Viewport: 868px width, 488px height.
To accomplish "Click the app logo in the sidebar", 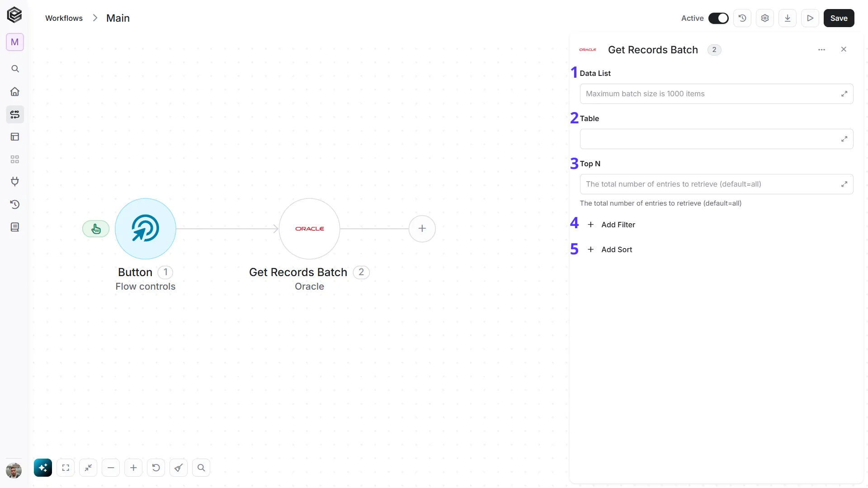I will point(14,15).
